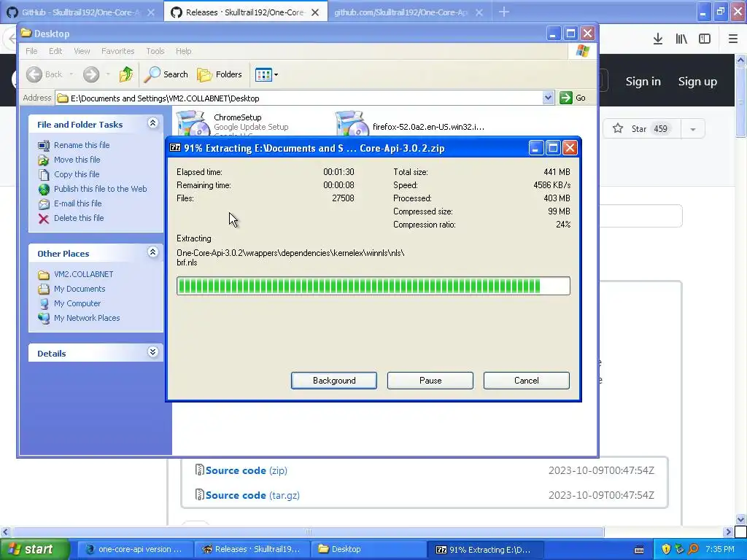Star the repository on GitHub
This screenshot has height=560, width=747.
(642, 128)
